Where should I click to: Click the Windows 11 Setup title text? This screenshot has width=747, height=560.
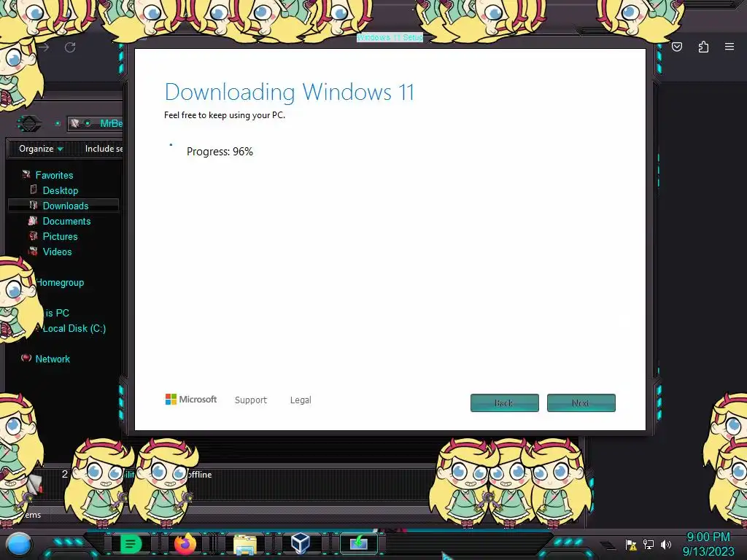pyautogui.click(x=390, y=37)
